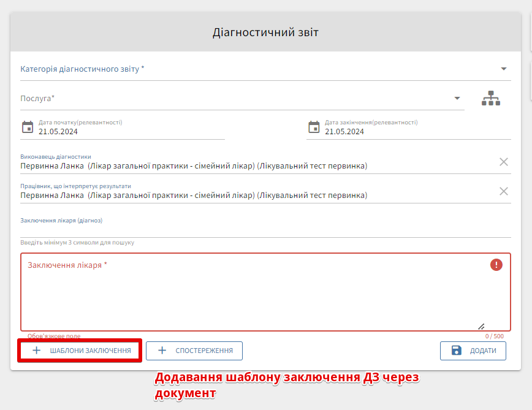Viewport: 532px width, 410px height.
Task: Clear the Виконавець діагностики field with X
Action: coord(503,162)
